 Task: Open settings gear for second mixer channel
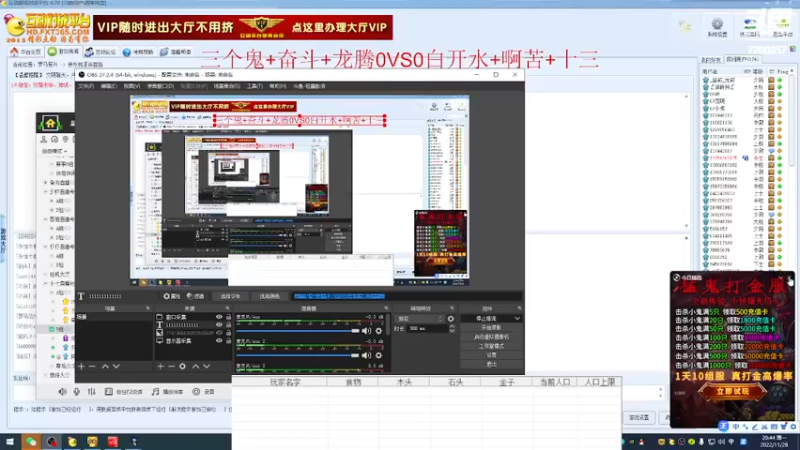click(x=379, y=355)
